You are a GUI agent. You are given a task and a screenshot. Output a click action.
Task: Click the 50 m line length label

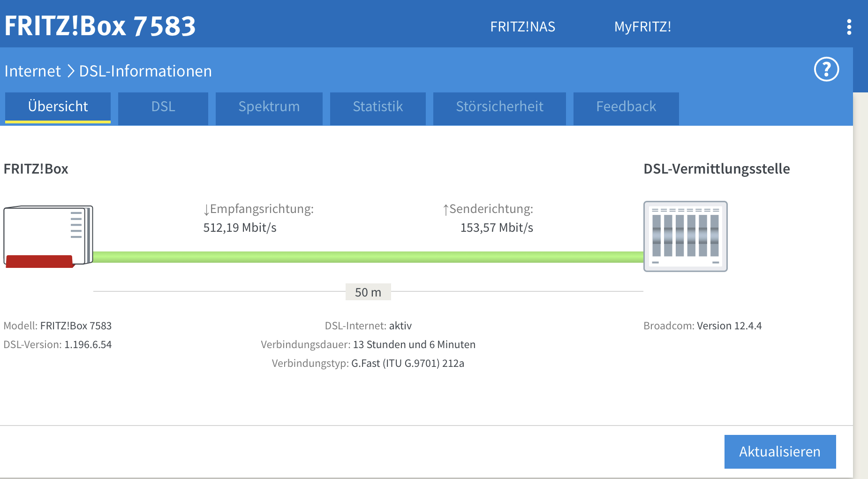point(368,292)
